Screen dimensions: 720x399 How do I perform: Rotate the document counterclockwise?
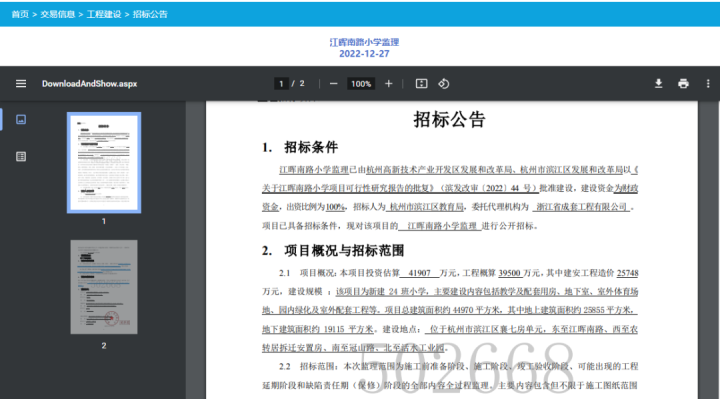(444, 84)
